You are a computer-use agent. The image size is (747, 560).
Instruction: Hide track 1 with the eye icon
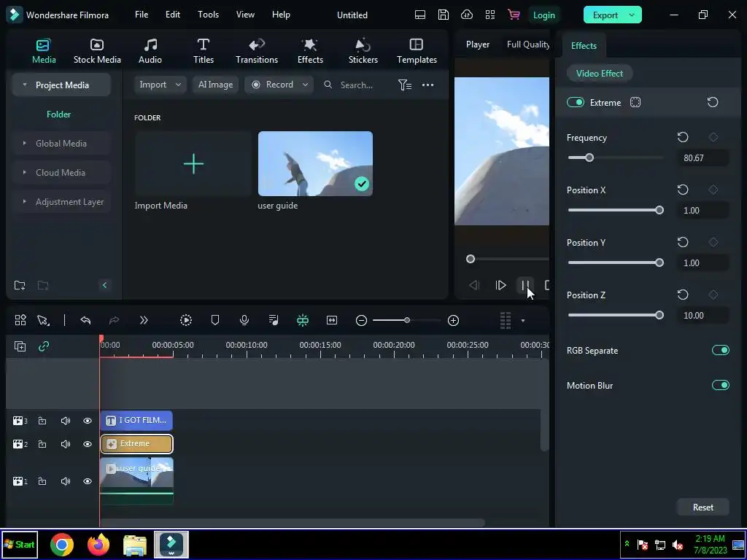(x=88, y=481)
